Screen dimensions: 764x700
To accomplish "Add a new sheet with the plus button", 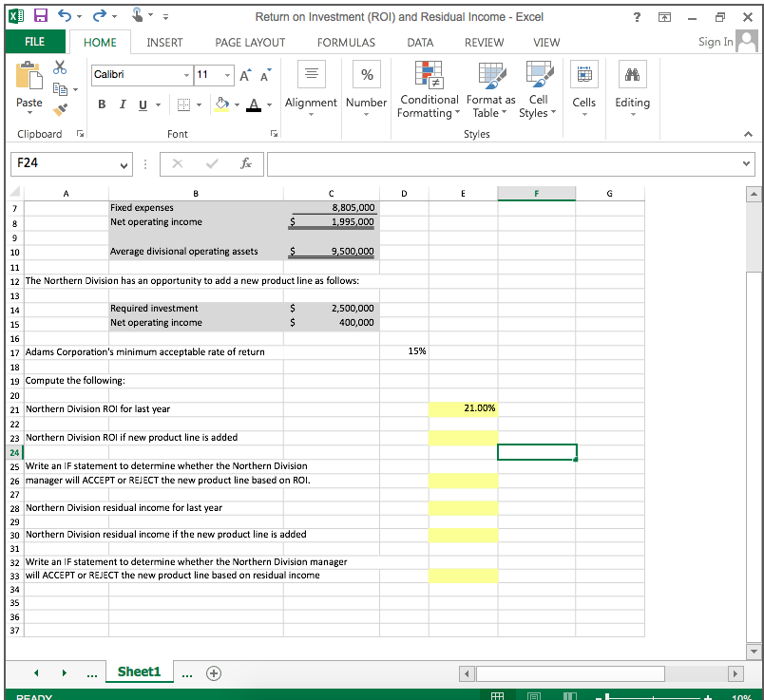I will 213,672.
